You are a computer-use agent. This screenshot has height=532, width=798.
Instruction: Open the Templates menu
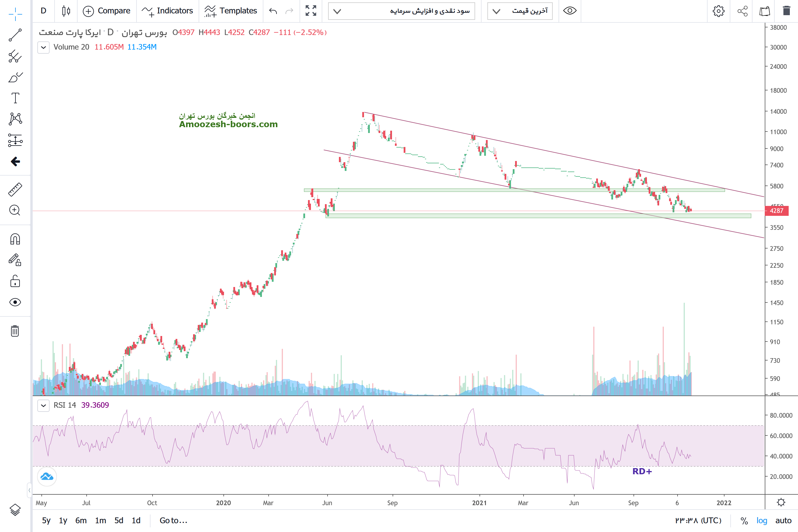(x=231, y=11)
